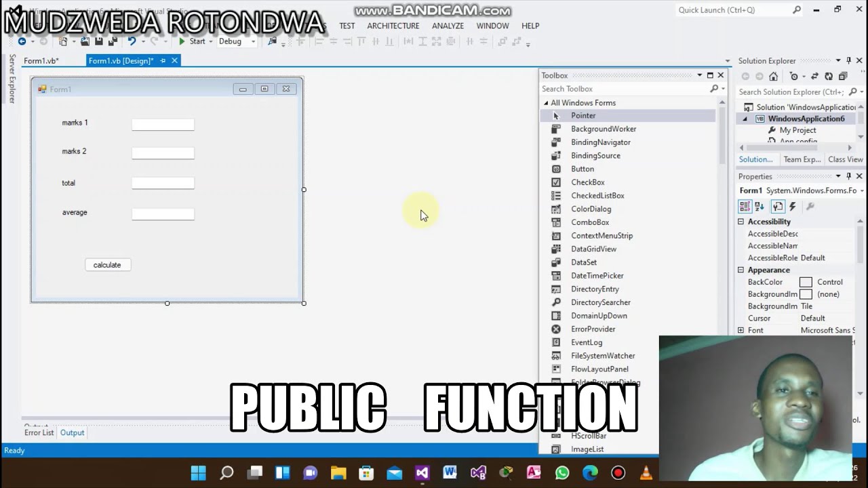Pick the Button control in Toolbox
This screenshot has height=488, width=868.
pyautogui.click(x=627, y=169)
